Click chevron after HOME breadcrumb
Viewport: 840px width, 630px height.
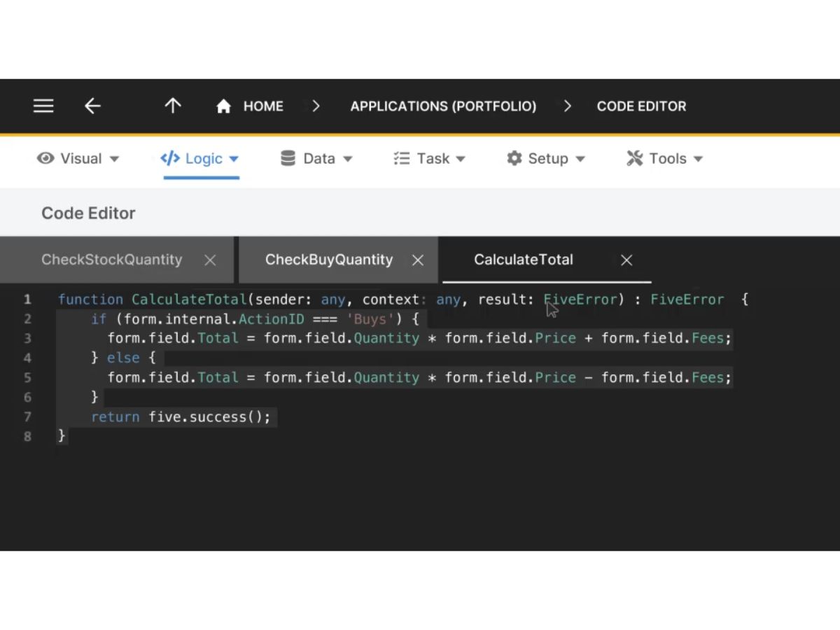click(x=316, y=106)
